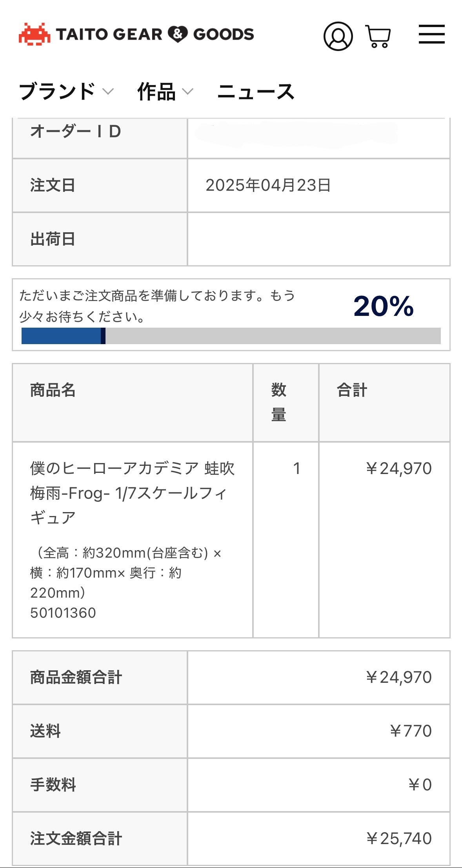Click the order preparation progress bar
This screenshot has width=462, height=868.
[231, 336]
